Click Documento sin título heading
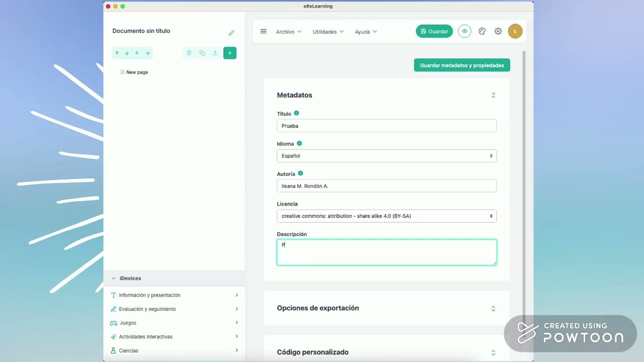The width and height of the screenshot is (644, 362). click(141, 31)
